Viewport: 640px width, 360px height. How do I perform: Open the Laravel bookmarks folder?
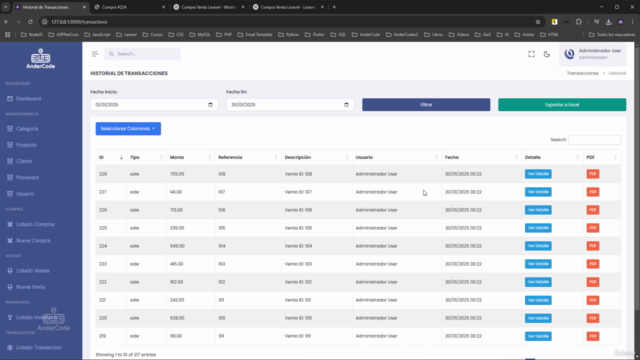click(127, 35)
